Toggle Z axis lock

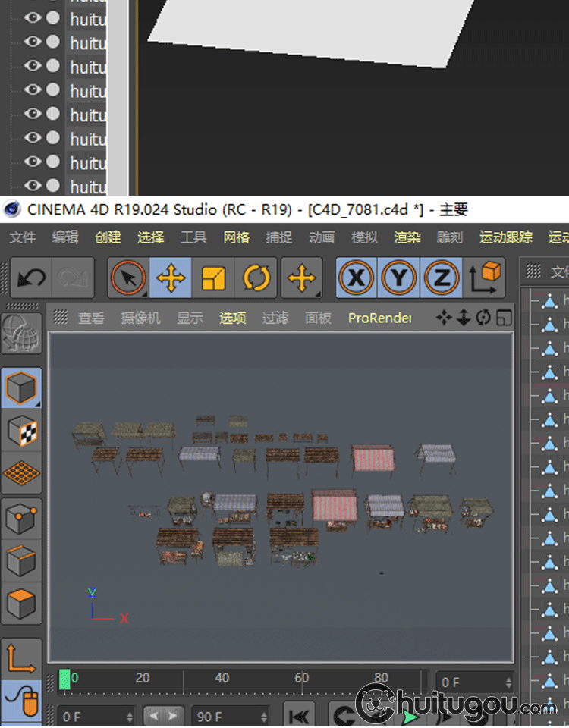coord(442,278)
